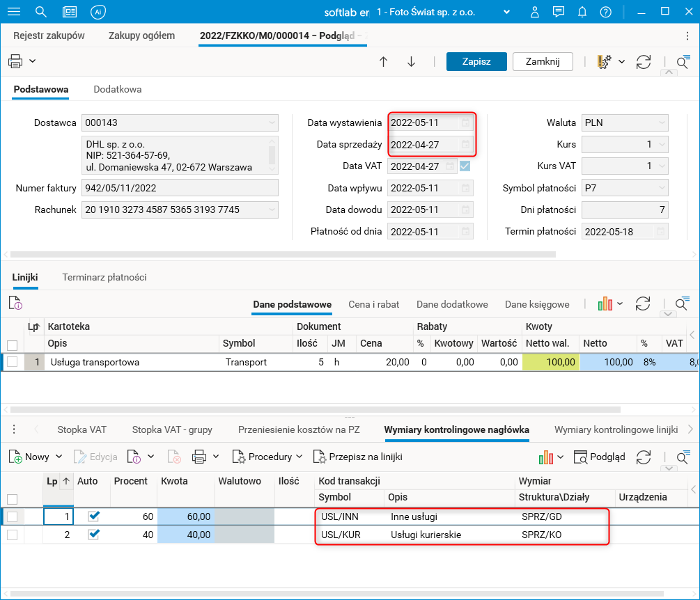Click the horizontal scrollbar under Linijki grid
The height and width of the screenshot is (600, 700).
(x=316, y=409)
